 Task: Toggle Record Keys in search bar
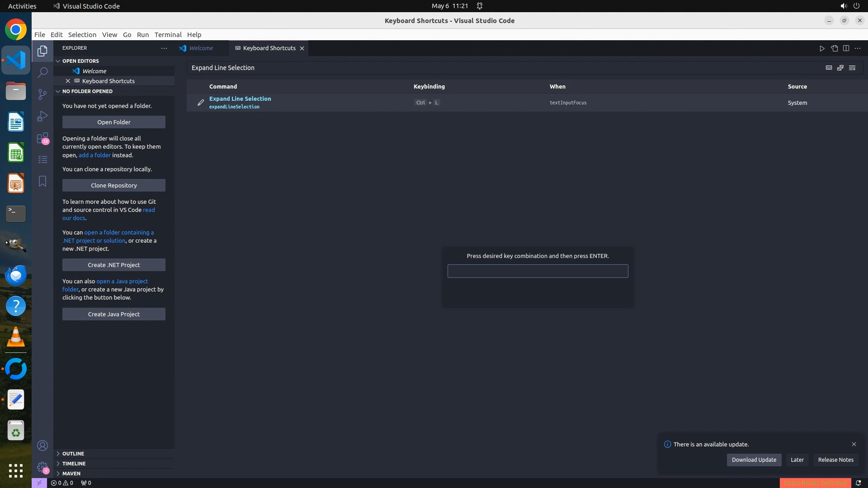829,68
